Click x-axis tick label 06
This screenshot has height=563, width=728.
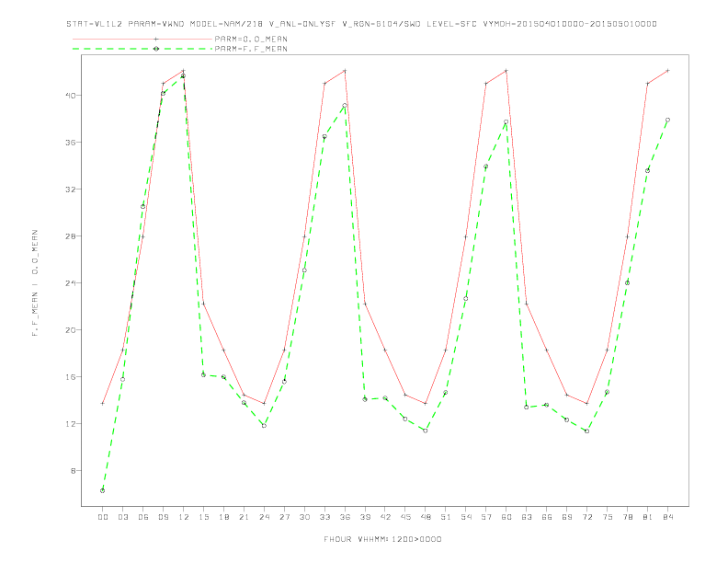pos(143,517)
